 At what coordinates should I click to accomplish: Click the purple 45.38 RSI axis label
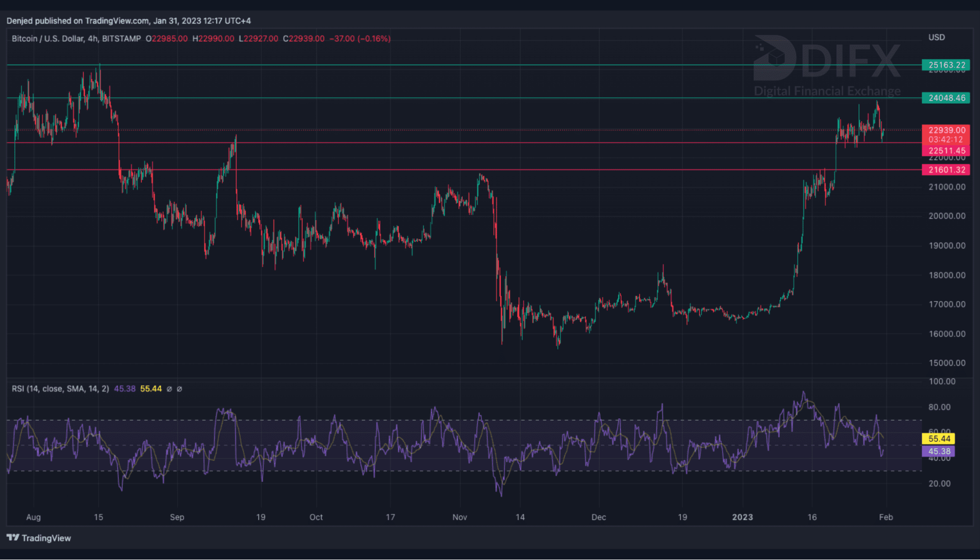(939, 451)
